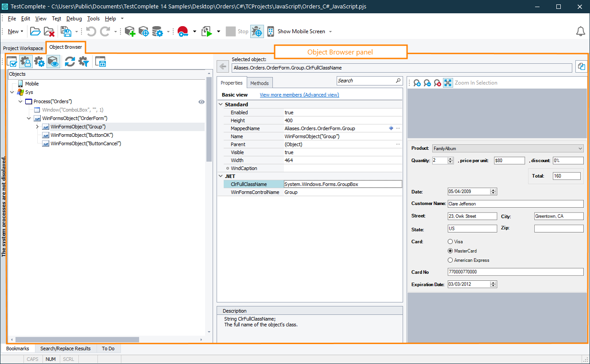
Task: Switch to the Project Workspace tab
Action: [x=23, y=48]
